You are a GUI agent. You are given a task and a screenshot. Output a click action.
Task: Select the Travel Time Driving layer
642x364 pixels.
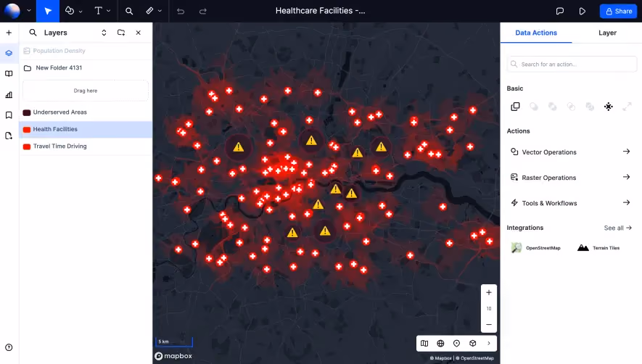pyautogui.click(x=86, y=146)
